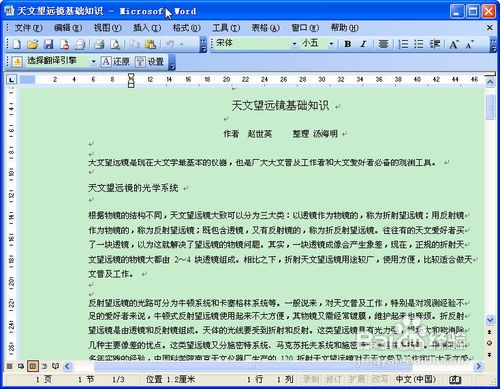Open the 插入(I) menu

pyautogui.click(x=147, y=28)
